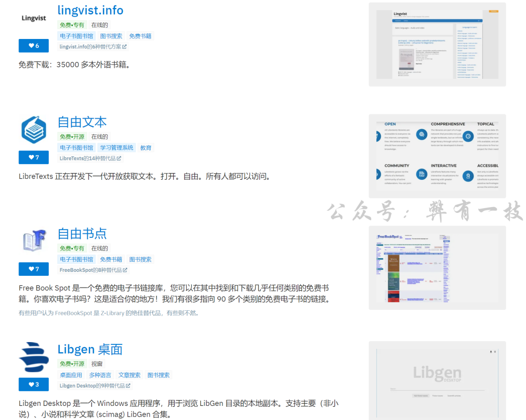View lingvist.info的6种替代方案 external link
This screenshot has height=420, width=526.
click(x=93, y=47)
